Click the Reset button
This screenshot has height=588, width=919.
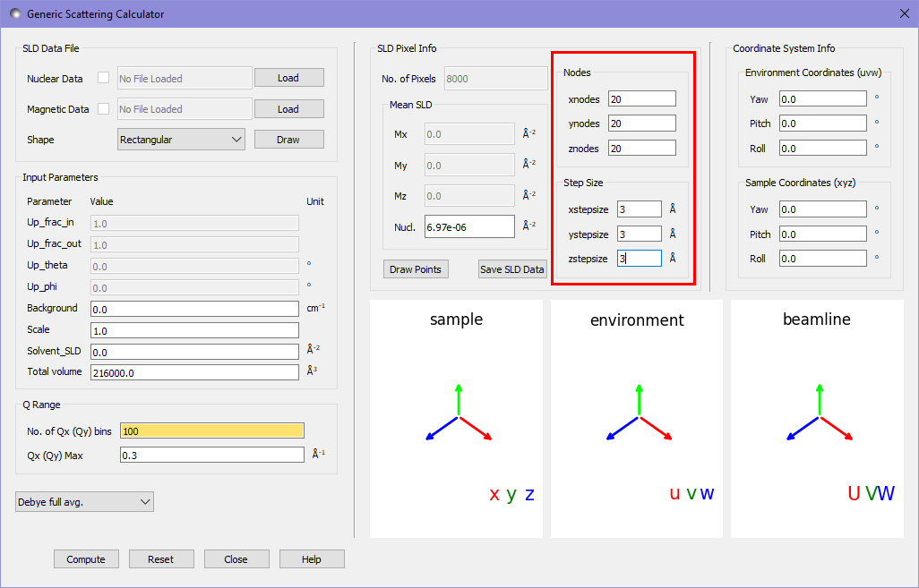pos(161,558)
